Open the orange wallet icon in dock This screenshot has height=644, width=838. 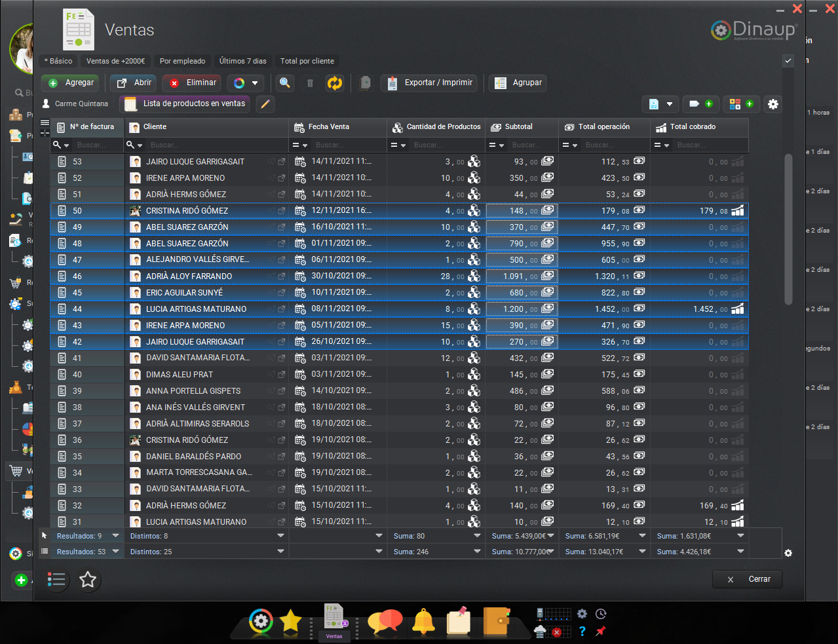pyautogui.click(x=496, y=621)
